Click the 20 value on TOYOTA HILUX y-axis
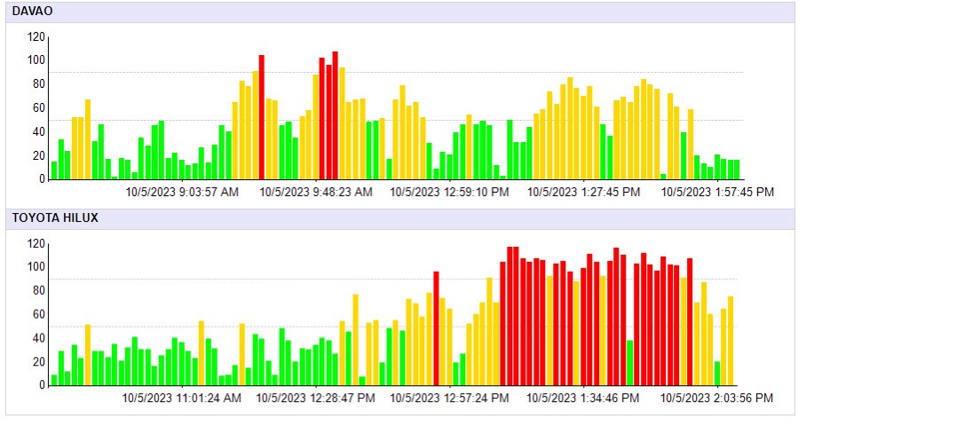This screenshot has height=427, width=980. 39,362
